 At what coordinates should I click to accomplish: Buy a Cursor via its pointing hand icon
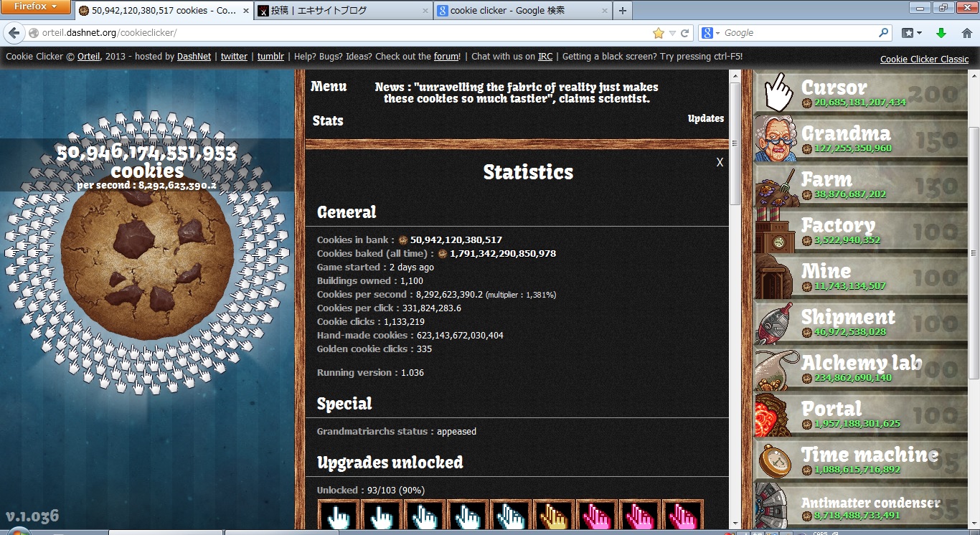(x=777, y=93)
